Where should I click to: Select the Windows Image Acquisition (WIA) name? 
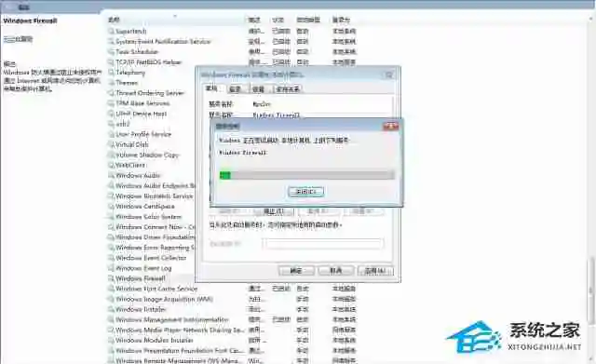pyautogui.click(x=164, y=299)
